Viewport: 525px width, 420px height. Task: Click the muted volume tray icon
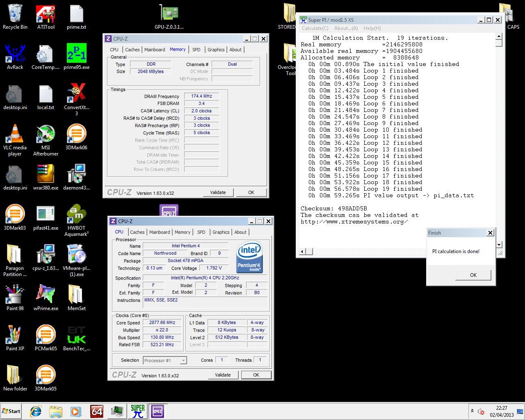481,411
